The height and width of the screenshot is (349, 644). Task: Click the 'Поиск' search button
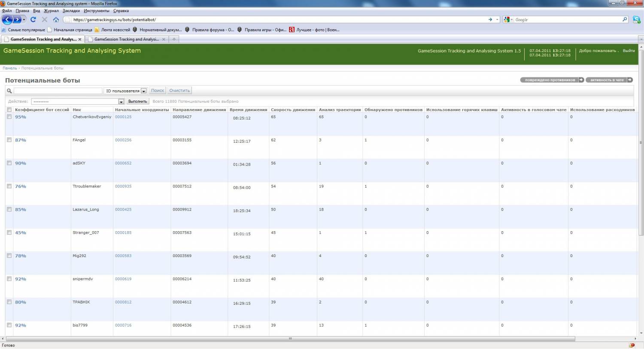pos(157,91)
